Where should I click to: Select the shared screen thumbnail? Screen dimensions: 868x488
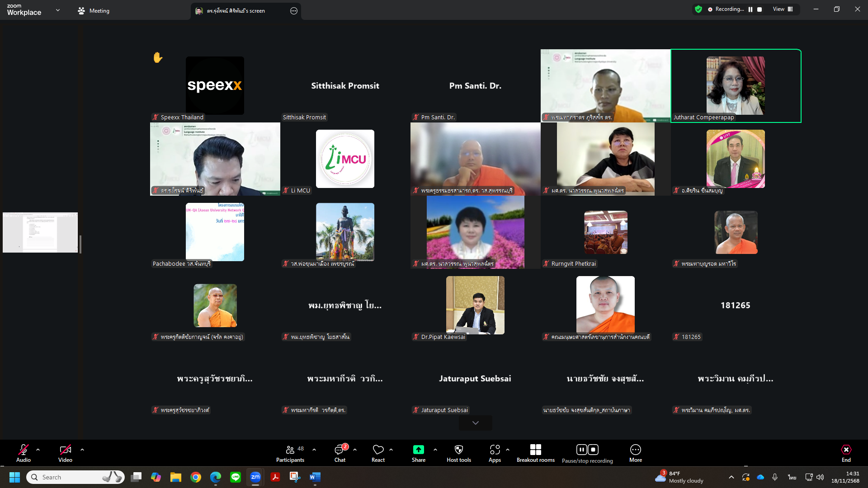pyautogui.click(x=40, y=232)
